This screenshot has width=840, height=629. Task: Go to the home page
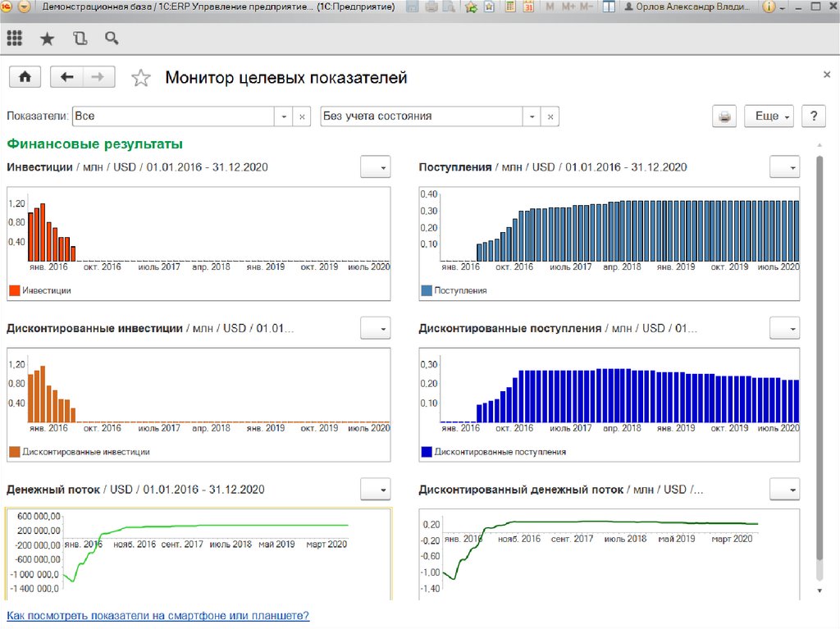coord(25,77)
